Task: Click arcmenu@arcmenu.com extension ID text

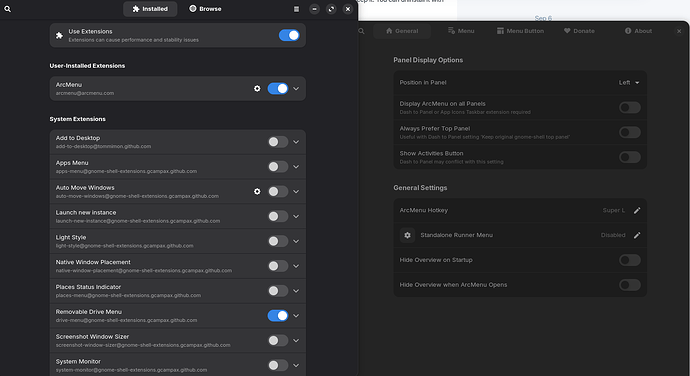Action: pyautogui.click(x=84, y=93)
